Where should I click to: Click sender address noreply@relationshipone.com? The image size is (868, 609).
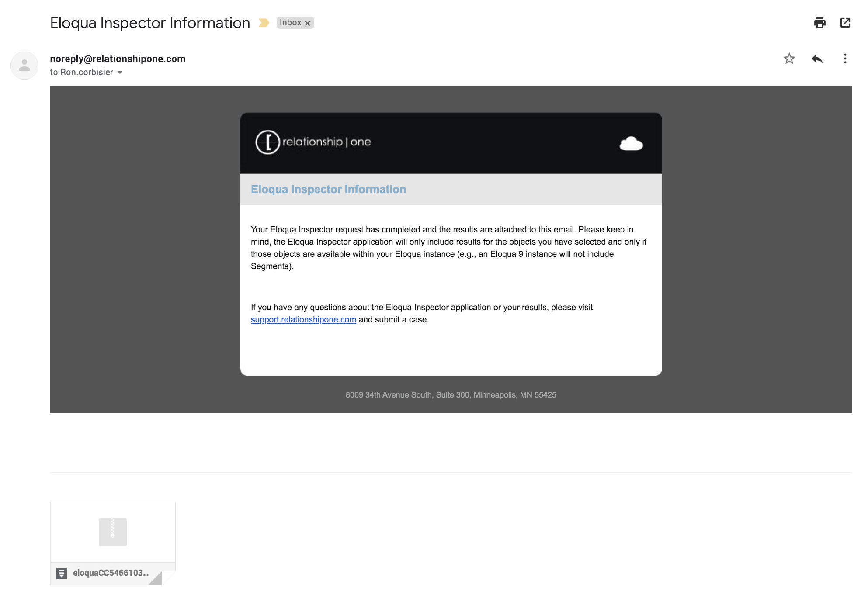click(x=118, y=59)
